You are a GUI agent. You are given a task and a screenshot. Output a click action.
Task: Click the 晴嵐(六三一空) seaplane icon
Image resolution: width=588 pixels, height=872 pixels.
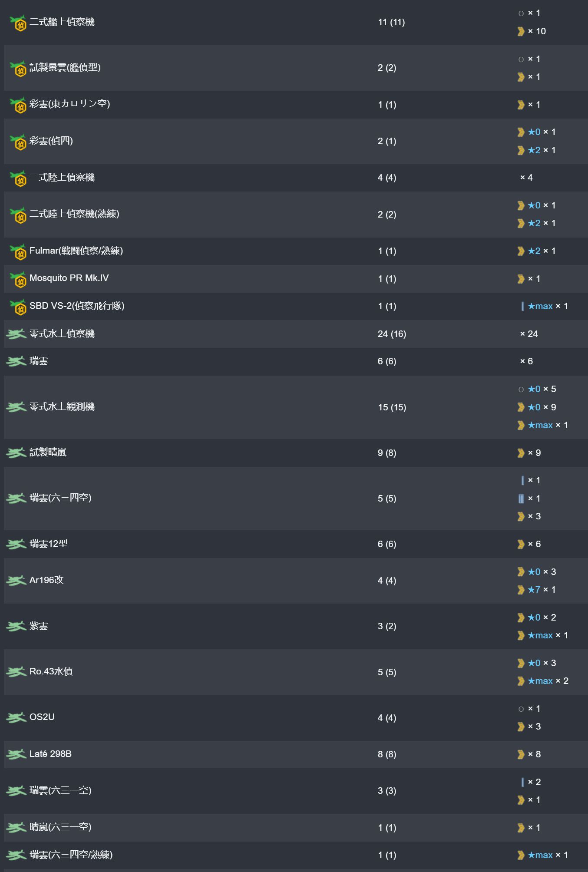(x=17, y=827)
